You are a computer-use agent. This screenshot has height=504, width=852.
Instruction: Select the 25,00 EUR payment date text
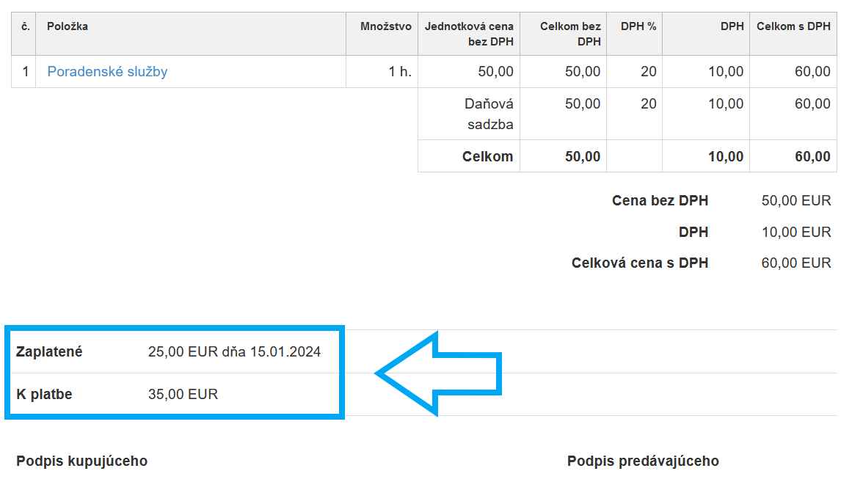(234, 352)
